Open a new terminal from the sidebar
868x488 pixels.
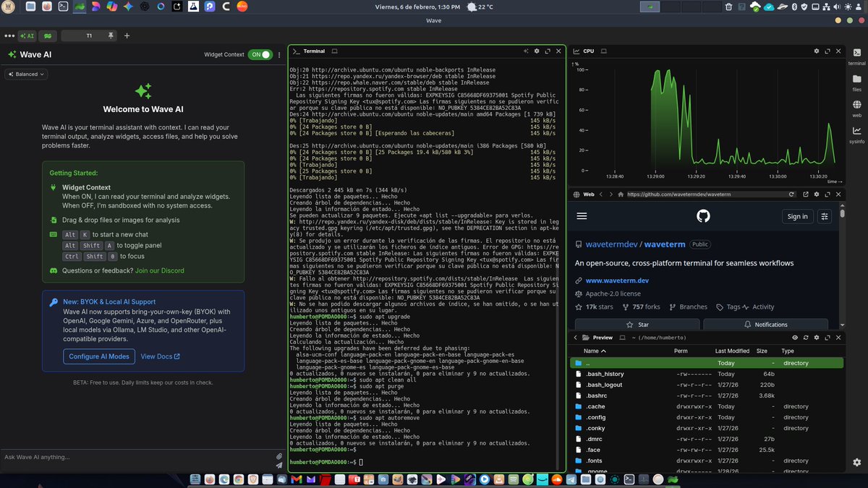856,56
